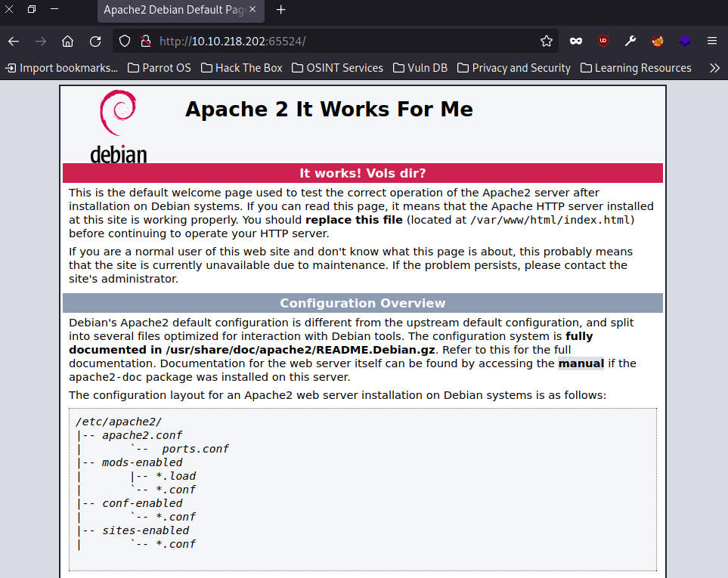Screen dimensions: 728x578
Task: Click the home icon
Action: (67, 41)
